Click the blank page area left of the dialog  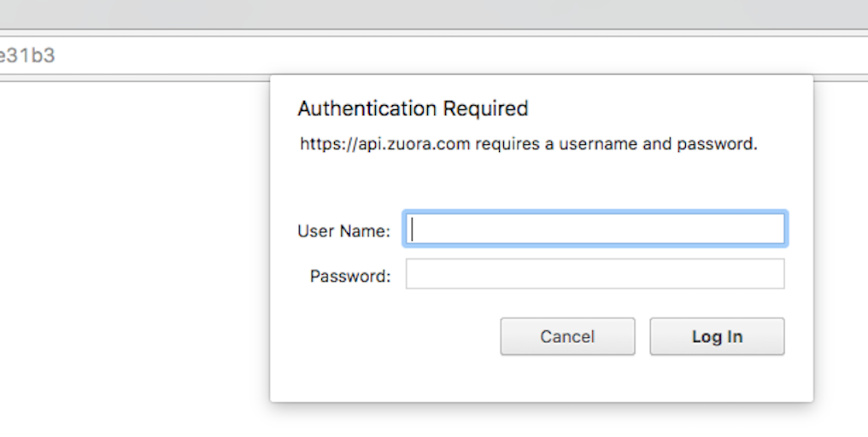point(128,256)
